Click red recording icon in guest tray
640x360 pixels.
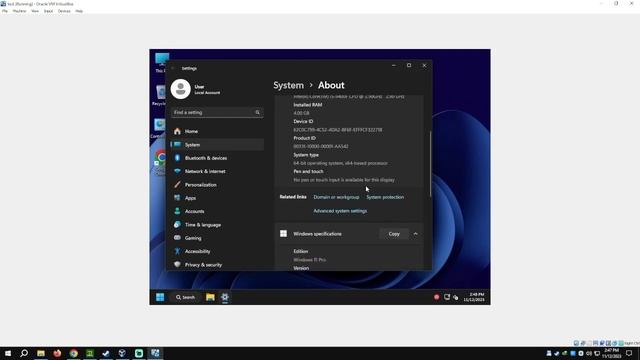click(436, 297)
